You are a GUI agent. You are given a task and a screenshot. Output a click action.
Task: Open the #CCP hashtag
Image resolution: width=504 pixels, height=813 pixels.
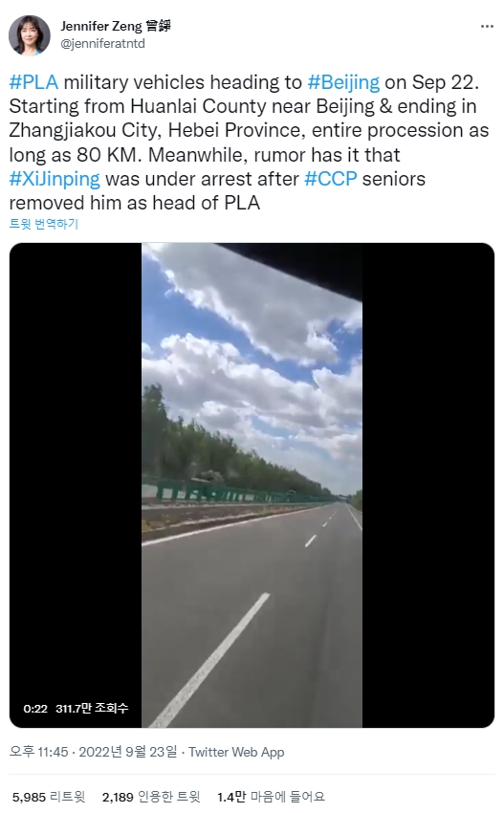(x=331, y=179)
